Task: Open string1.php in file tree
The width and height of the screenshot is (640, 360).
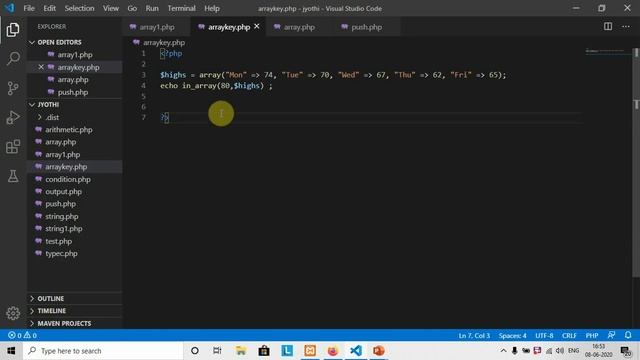Action: [64, 229]
